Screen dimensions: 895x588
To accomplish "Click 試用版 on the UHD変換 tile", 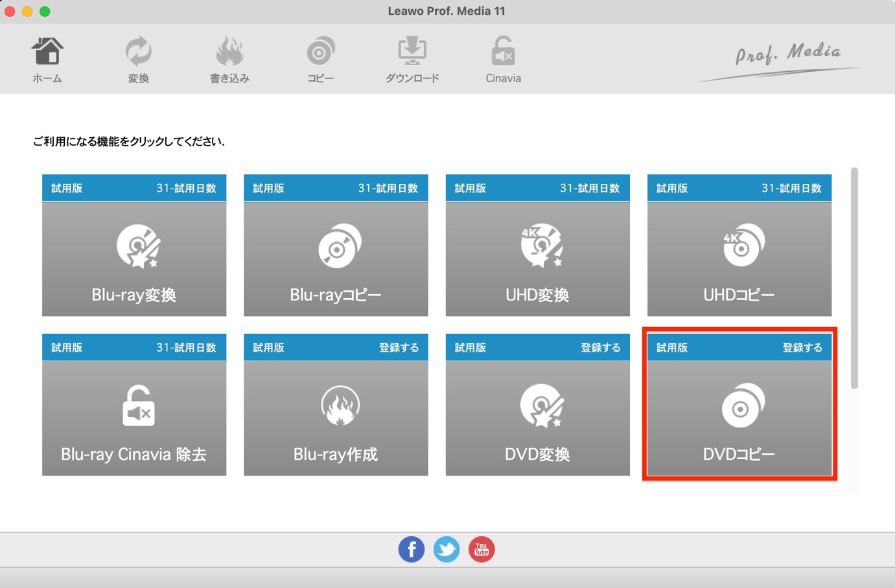I will coord(471,188).
